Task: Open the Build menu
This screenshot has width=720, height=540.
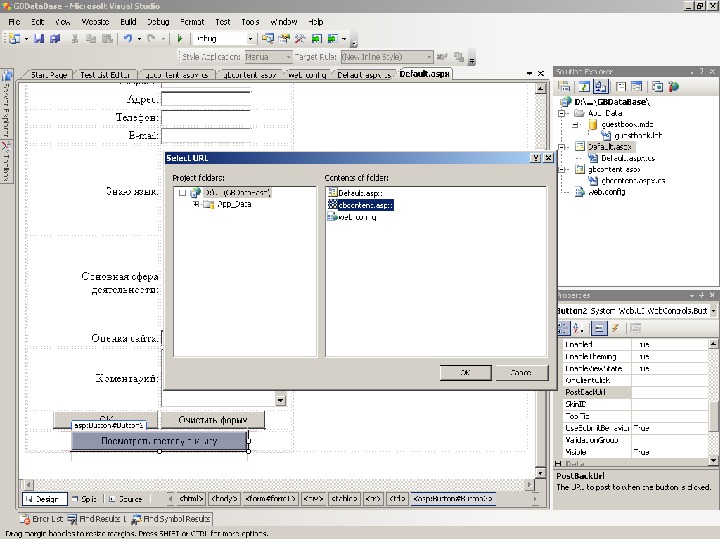Action: pyautogui.click(x=128, y=21)
